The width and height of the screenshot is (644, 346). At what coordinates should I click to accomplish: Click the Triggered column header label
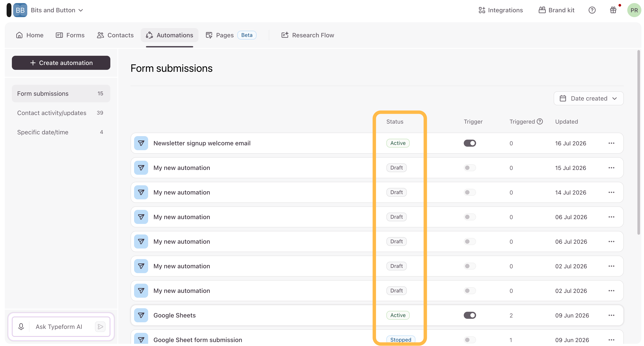coord(522,122)
